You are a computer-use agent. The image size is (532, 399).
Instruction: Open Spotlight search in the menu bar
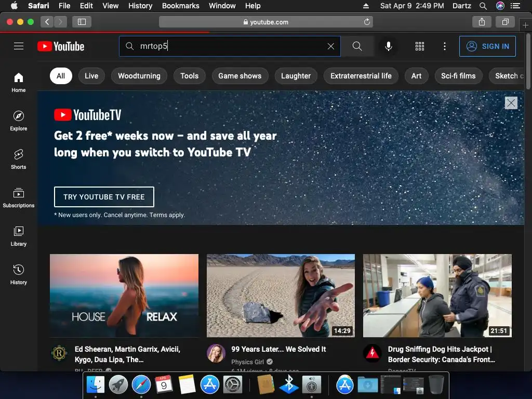483,6
